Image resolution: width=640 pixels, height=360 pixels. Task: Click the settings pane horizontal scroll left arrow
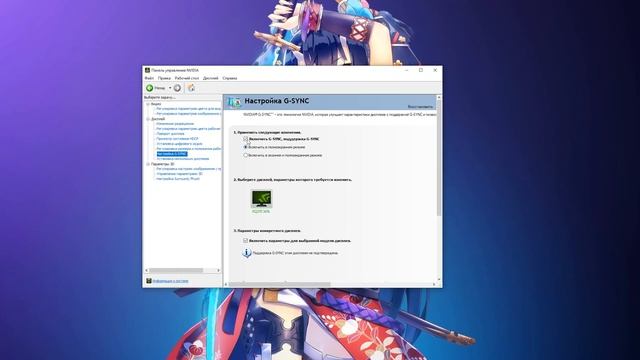coord(226,284)
